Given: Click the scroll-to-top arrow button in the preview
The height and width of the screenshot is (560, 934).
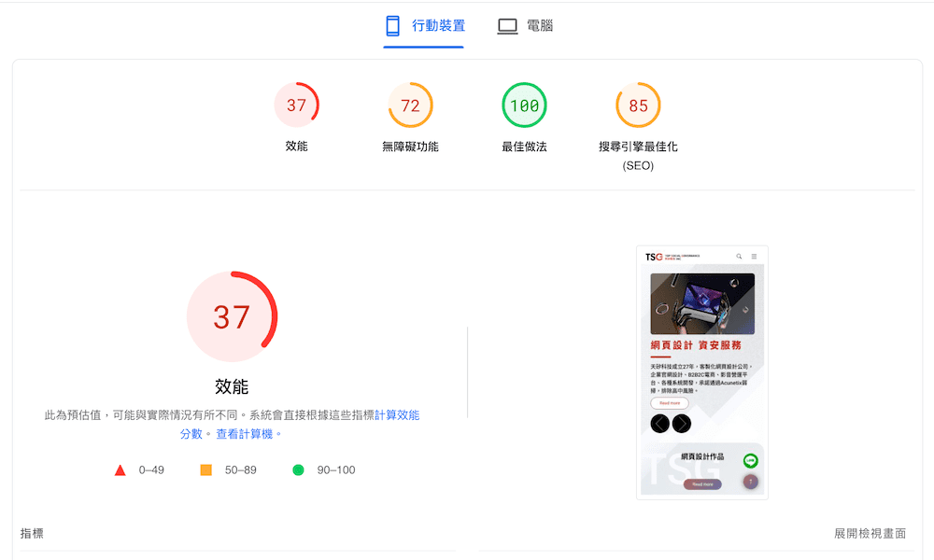Looking at the screenshot, I should coord(751,482).
